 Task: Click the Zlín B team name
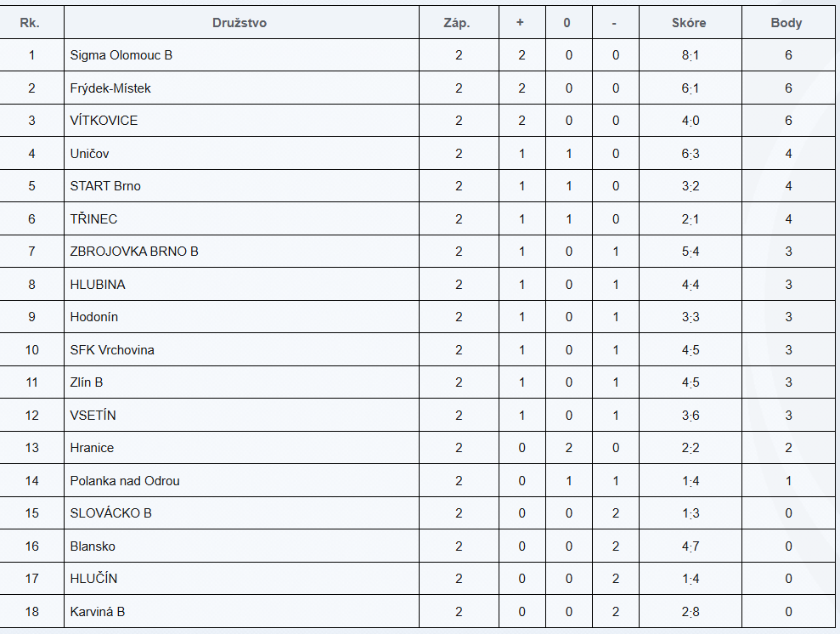(87, 382)
